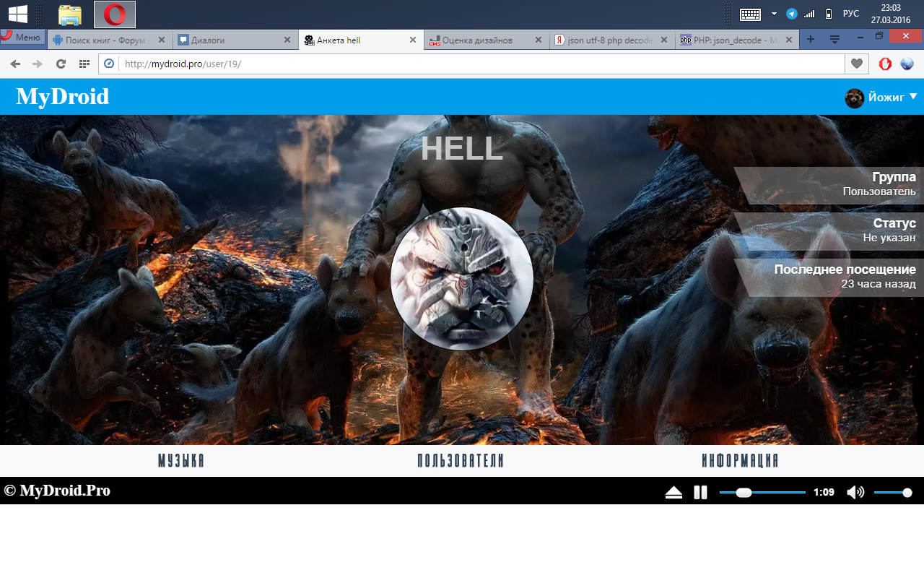The width and height of the screenshot is (924, 578).
Task: Go forward in browser history
Action: click(x=38, y=64)
